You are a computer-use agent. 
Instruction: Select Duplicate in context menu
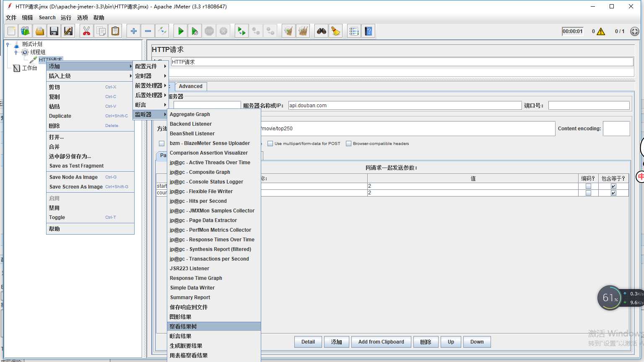click(x=90, y=116)
